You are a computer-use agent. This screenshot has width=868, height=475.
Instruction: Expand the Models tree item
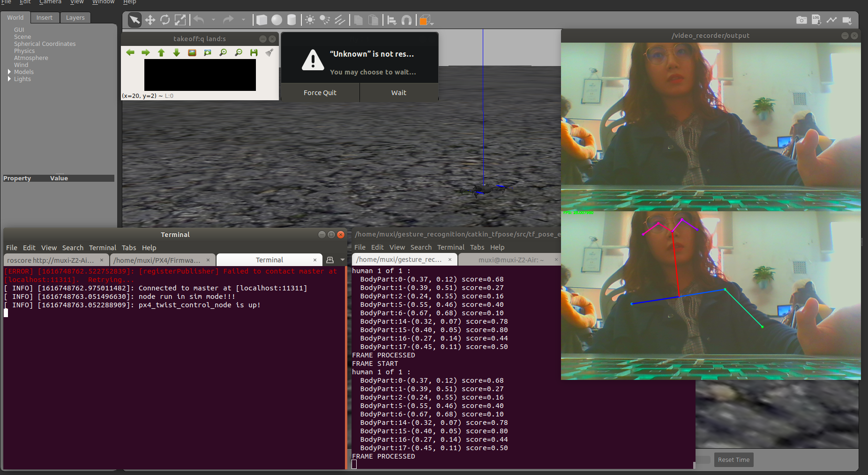(x=9, y=72)
